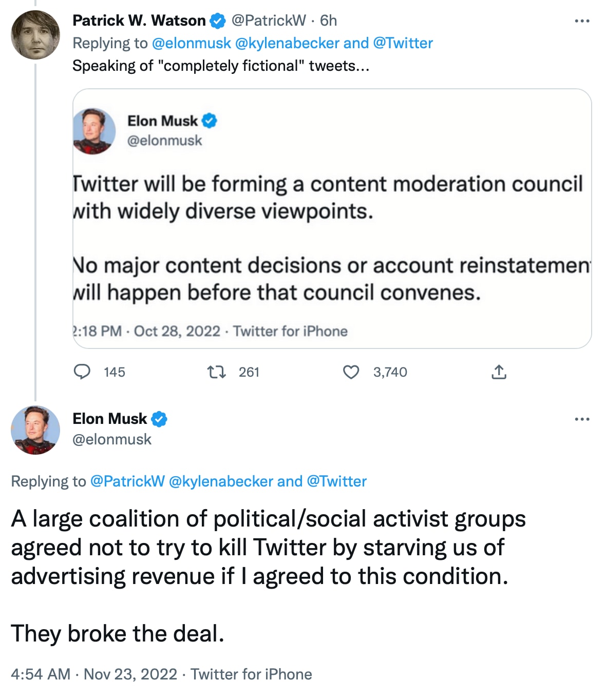Click the Patrick W. Watson display name

coord(139,21)
